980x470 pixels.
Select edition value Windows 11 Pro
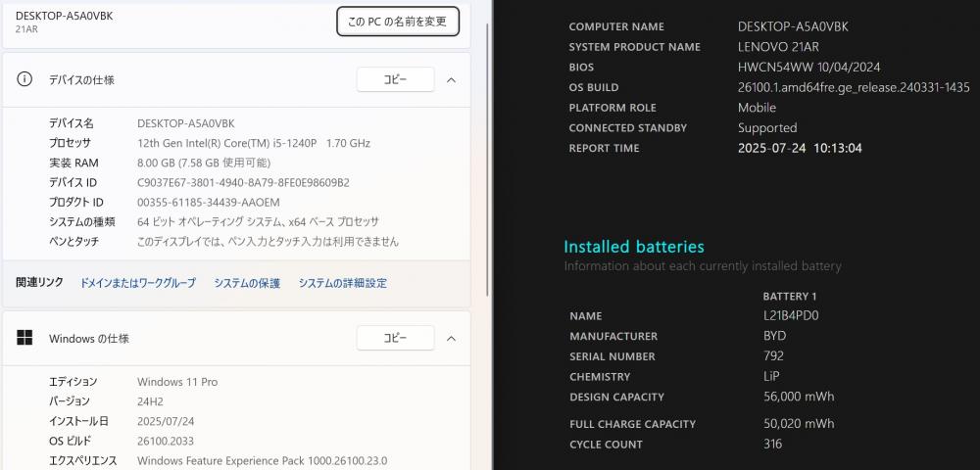[177, 381]
